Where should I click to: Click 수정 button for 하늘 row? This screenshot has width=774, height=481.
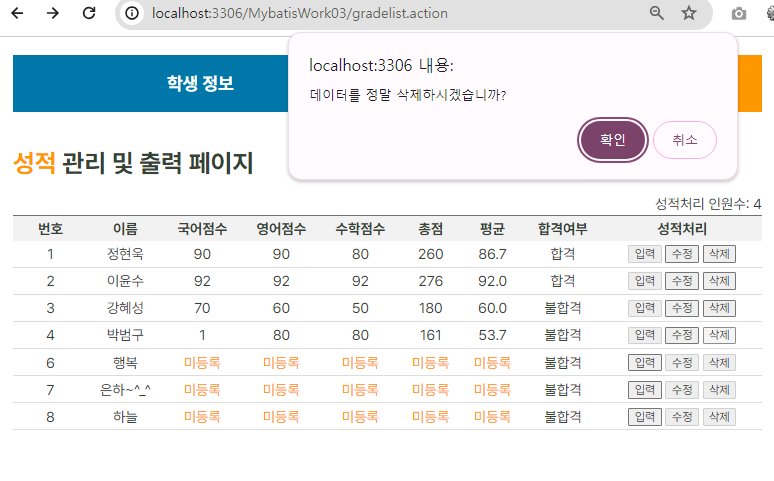pyautogui.click(x=682, y=417)
